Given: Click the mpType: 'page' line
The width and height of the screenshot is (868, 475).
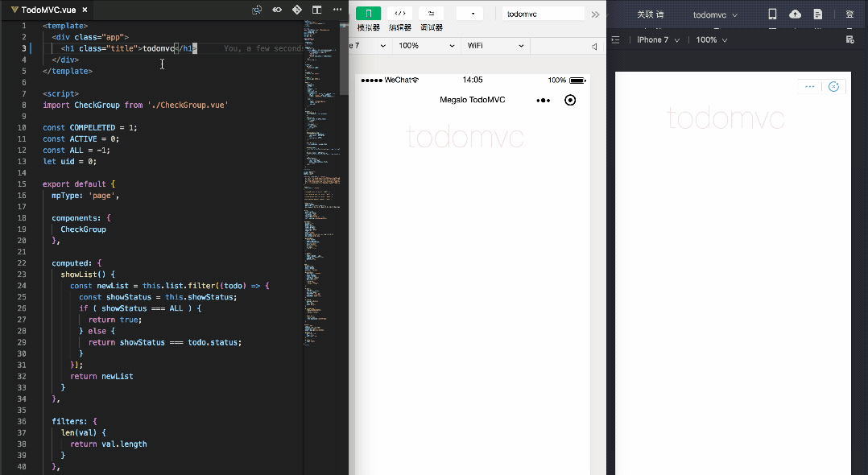Looking at the screenshot, I should click(x=85, y=196).
